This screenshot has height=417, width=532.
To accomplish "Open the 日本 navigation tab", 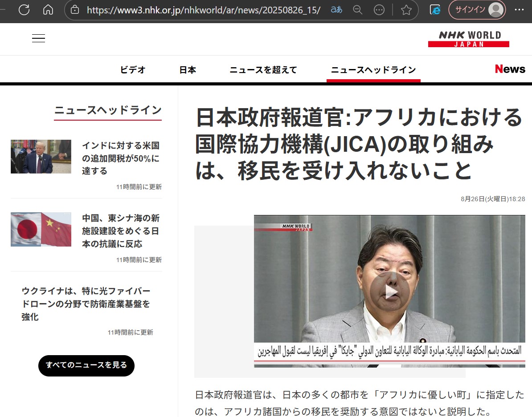I will pyautogui.click(x=188, y=70).
